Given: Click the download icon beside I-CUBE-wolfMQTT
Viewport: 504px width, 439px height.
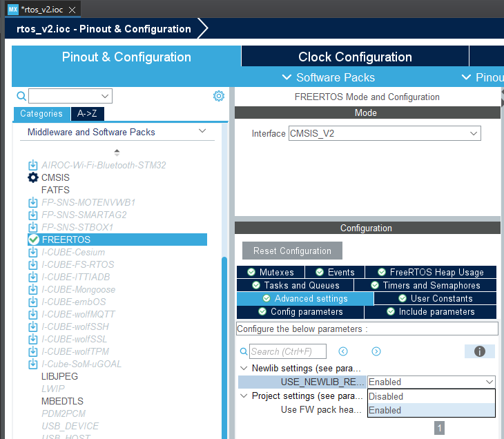Looking at the screenshot, I should click(x=32, y=314).
